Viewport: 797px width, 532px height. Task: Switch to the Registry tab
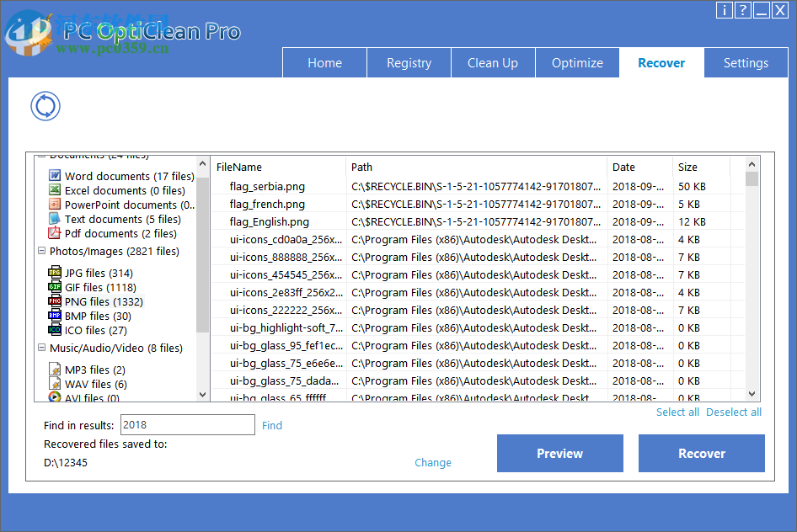tap(409, 63)
